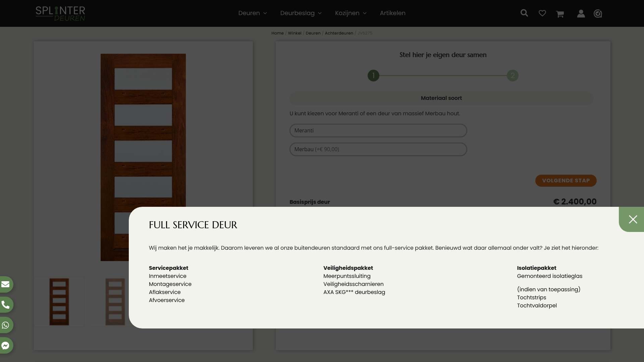Go to Achterdeuren breadcrumb

(x=339, y=33)
